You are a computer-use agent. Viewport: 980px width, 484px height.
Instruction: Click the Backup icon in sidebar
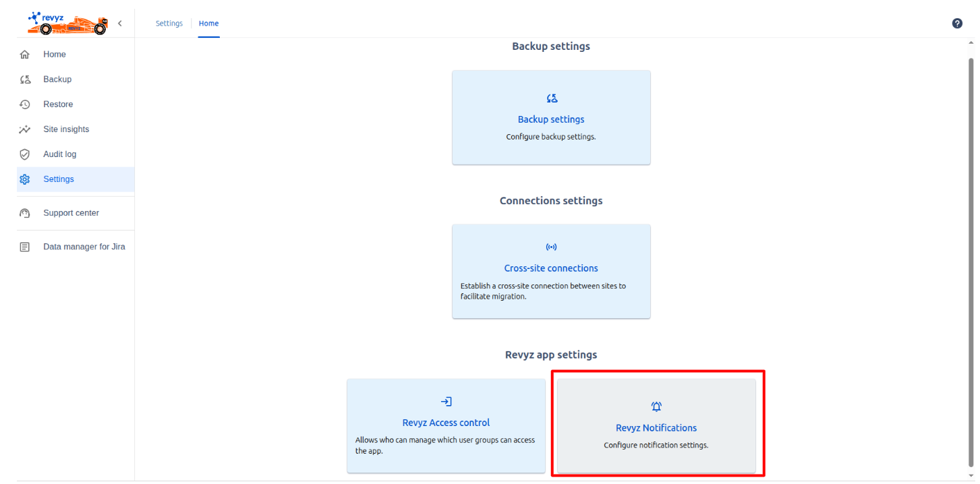(x=25, y=80)
